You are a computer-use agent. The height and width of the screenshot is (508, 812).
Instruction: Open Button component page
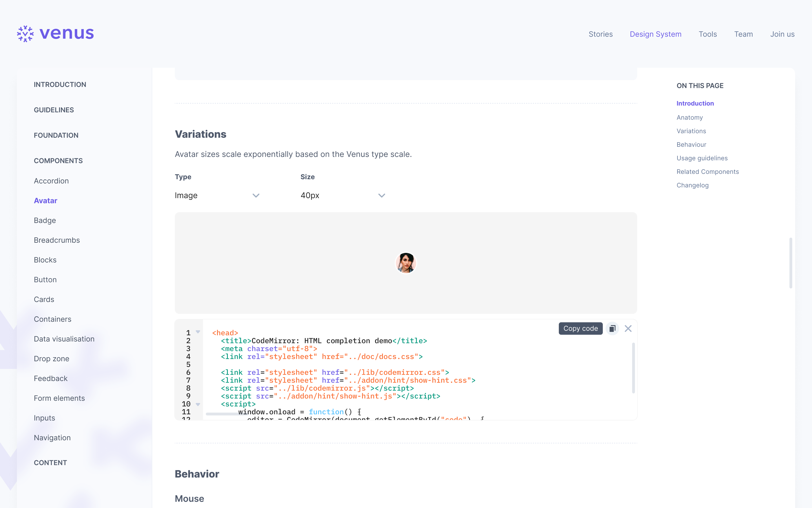[45, 279]
